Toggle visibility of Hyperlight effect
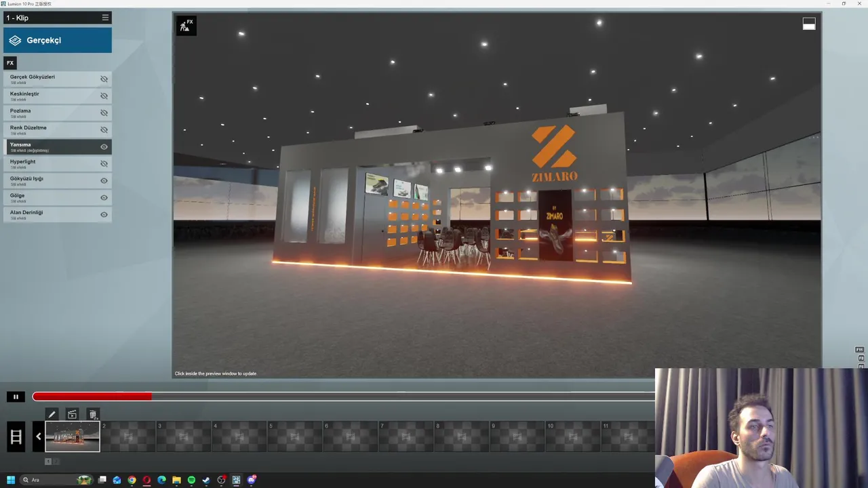868x488 pixels. tap(104, 163)
